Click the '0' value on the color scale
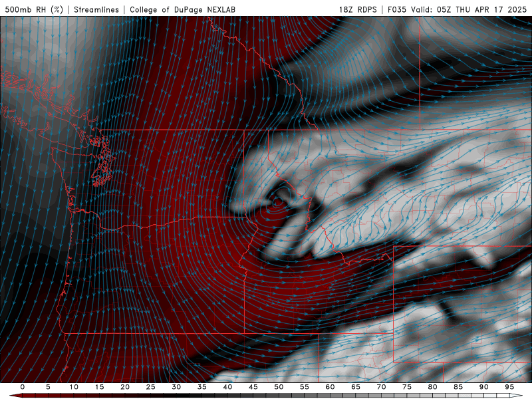This screenshot has width=532, height=399. (x=23, y=387)
